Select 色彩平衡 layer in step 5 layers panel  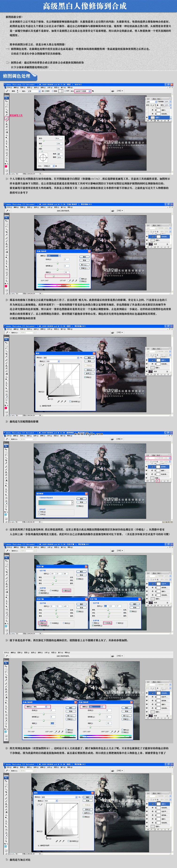pyautogui.click(x=159, y=584)
